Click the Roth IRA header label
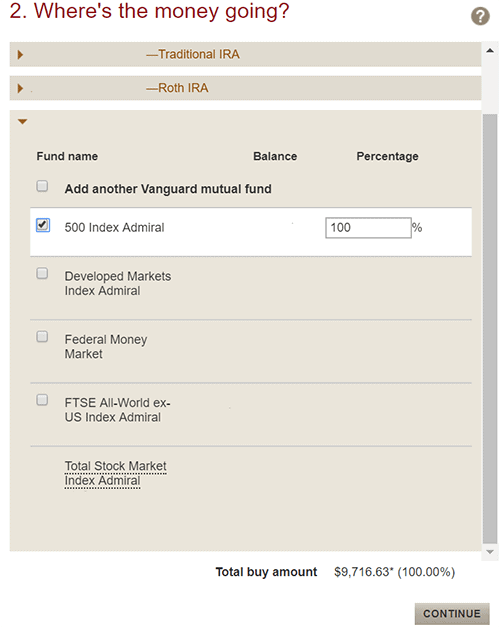Image resolution: width=500 pixels, height=627 pixels. [177, 88]
